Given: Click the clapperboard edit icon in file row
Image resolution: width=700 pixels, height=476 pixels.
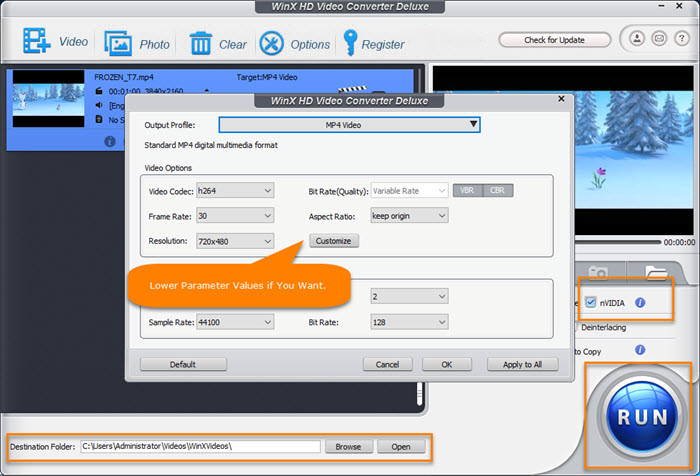Looking at the screenshot, I should [x=353, y=89].
